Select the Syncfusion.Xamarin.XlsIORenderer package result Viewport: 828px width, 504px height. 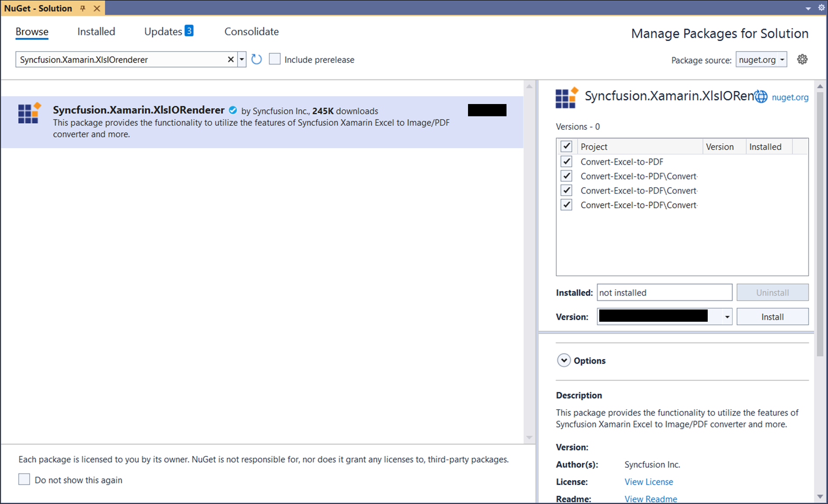pyautogui.click(x=262, y=122)
